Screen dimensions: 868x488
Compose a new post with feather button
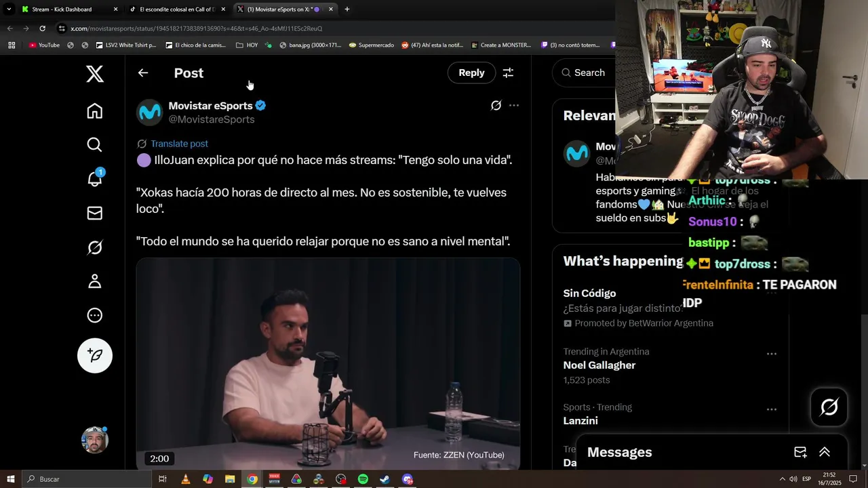(95, 355)
